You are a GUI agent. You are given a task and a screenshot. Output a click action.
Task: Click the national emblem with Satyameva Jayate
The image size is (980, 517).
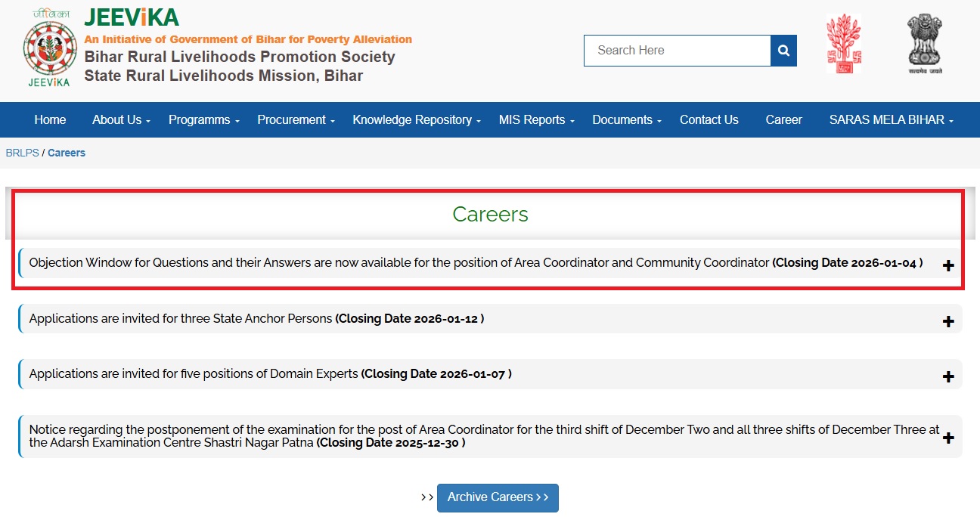coord(923,42)
